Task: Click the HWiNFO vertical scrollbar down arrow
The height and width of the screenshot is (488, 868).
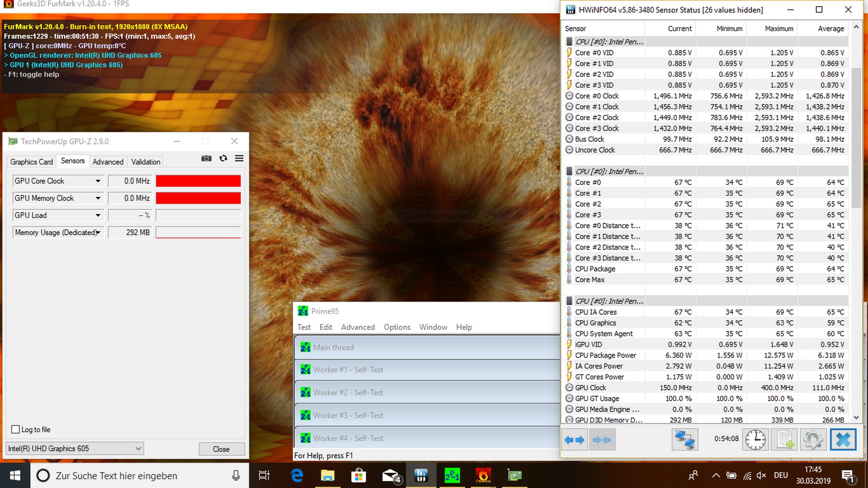Action: (x=856, y=417)
